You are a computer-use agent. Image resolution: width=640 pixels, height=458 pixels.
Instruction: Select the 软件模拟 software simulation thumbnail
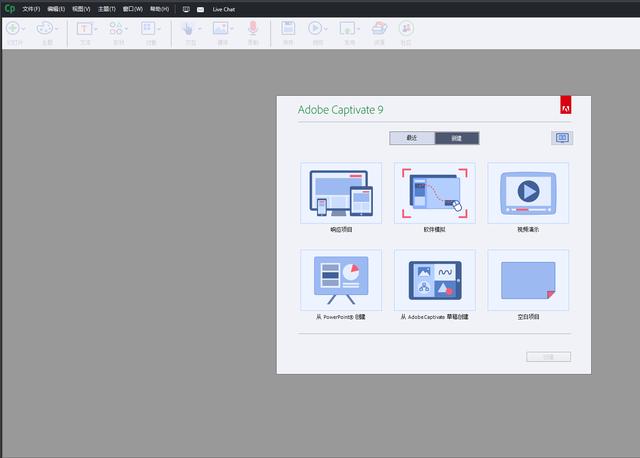coord(435,193)
